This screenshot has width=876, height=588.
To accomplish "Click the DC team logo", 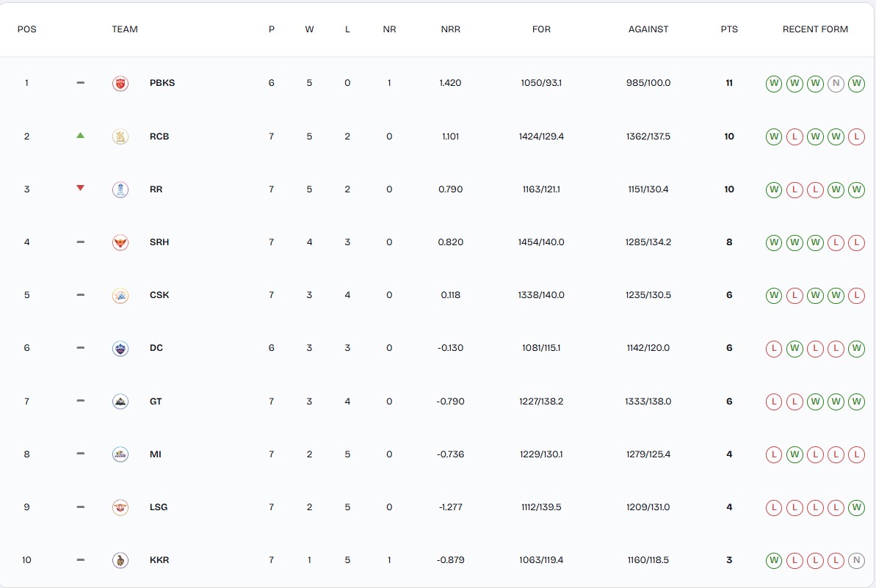I will [120, 348].
